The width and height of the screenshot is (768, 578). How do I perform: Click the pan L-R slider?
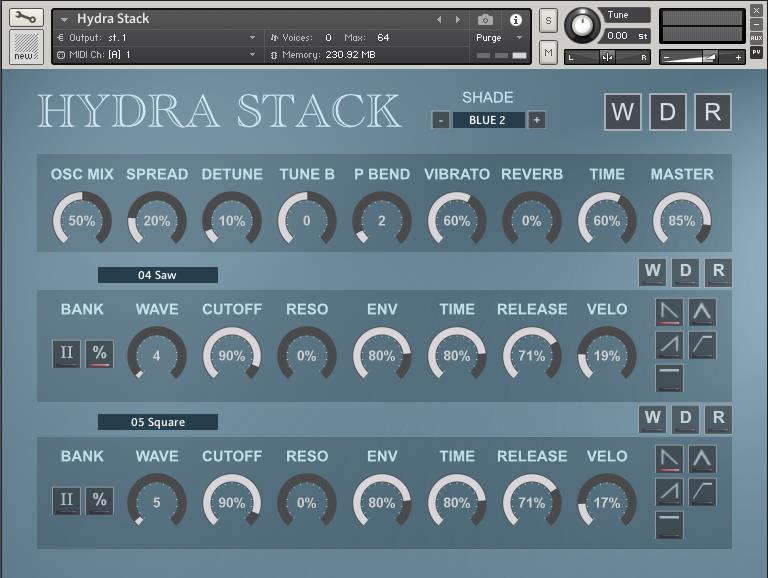pos(607,57)
